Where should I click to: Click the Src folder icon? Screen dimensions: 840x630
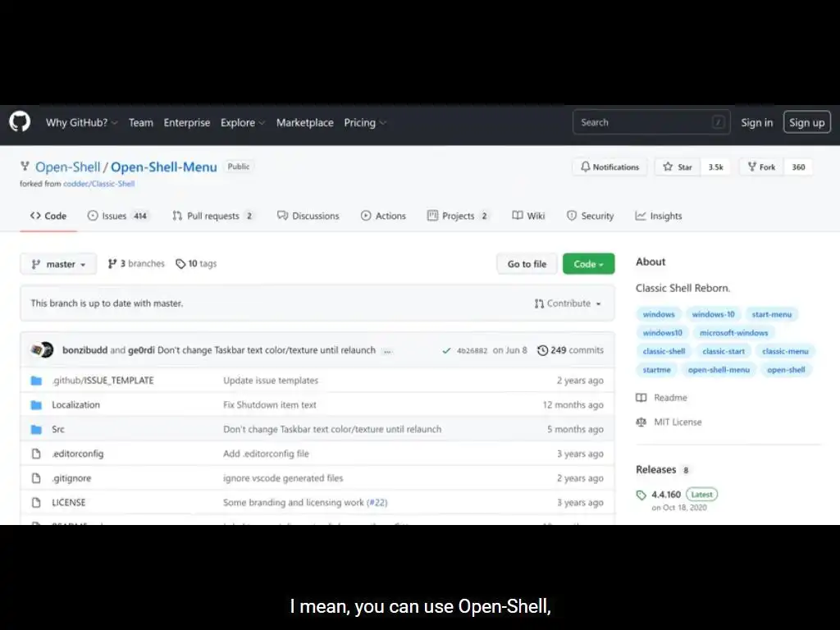[x=36, y=429]
